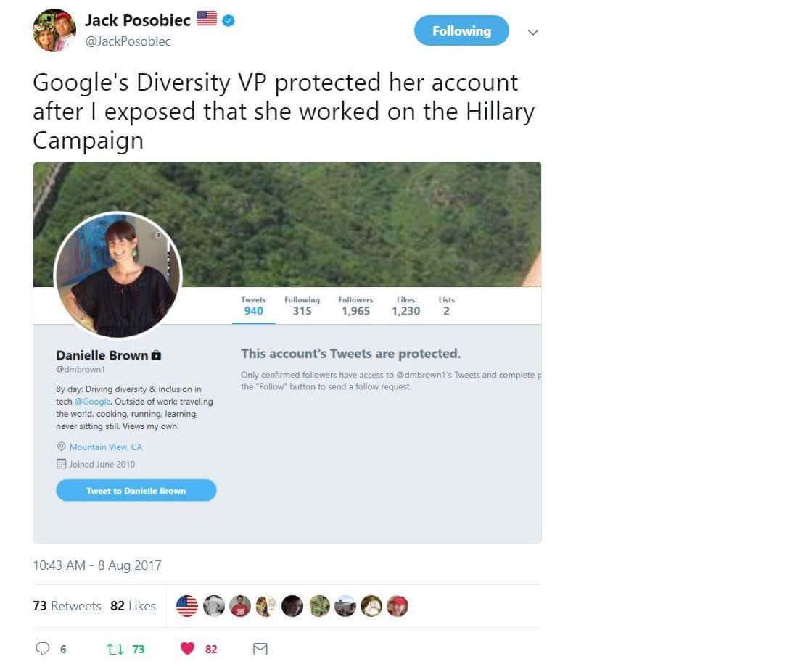Open the @JackPosobiec handle link

pyautogui.click(x=128, y=41)
